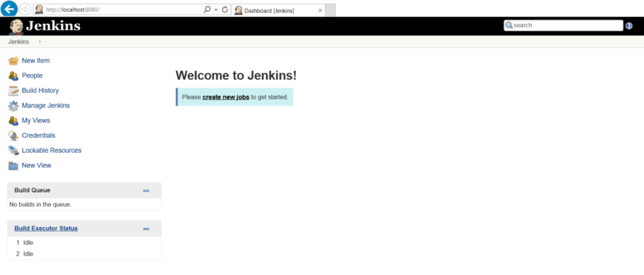Close the Dashboard [Jenkins] tab

320,11
